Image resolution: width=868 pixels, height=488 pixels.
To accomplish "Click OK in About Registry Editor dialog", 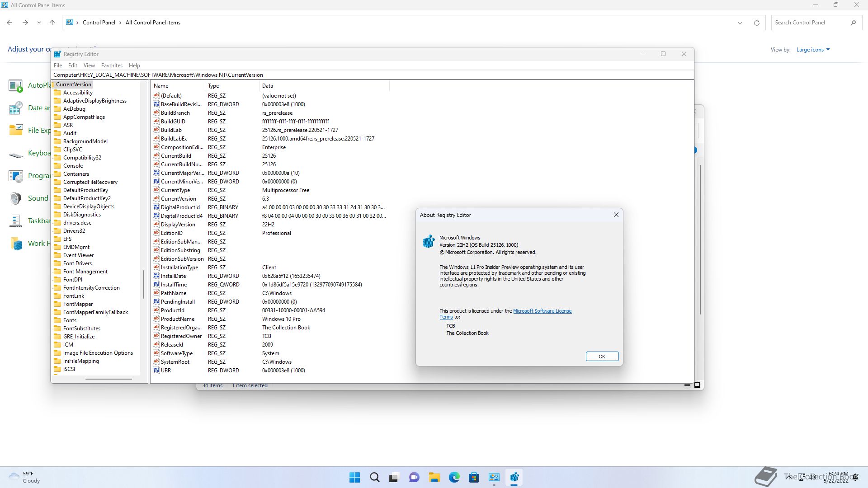I will (x=602, y=357).
